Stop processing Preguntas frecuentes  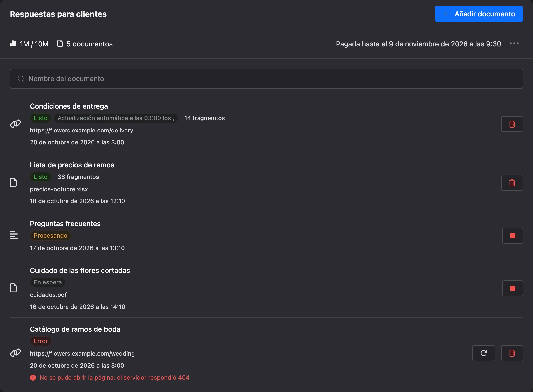tap(512, 236)
